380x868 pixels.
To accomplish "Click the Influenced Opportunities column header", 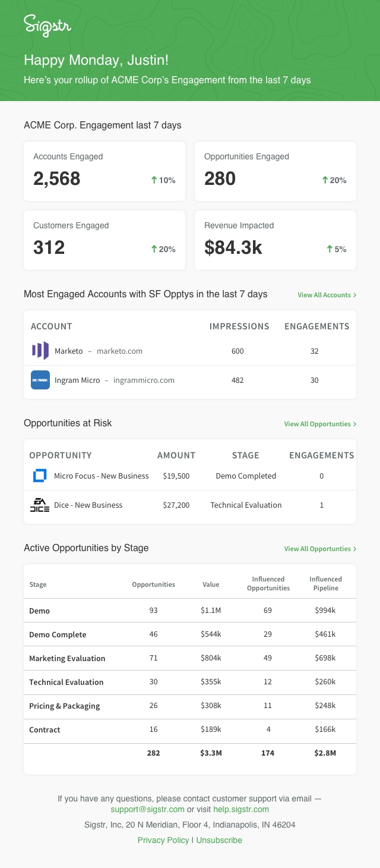I will point(268,583).
